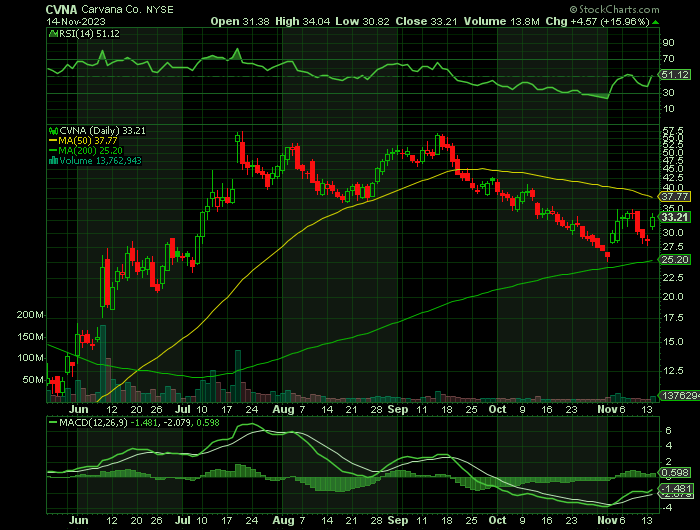Image resolution: width=700 pixels, height=530 pixels.
Task: Click the CVNA ticker symbol in the header
Action: (x=62, y=9)
